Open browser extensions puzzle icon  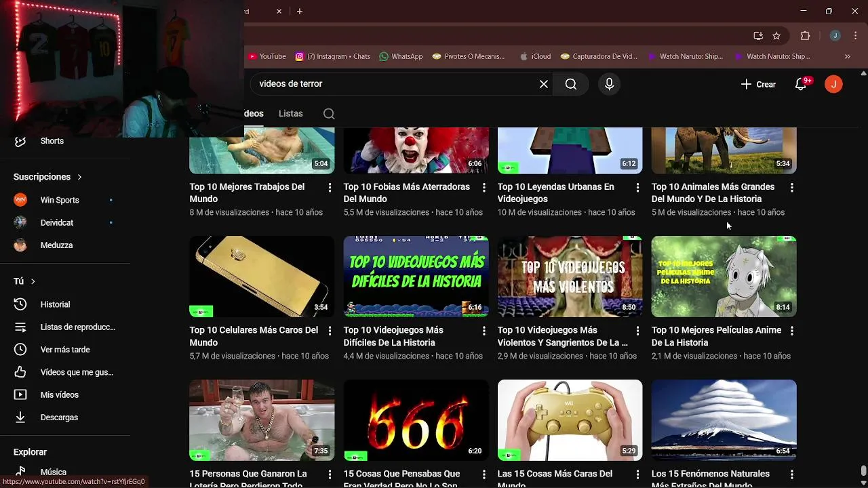click(806, 36)
